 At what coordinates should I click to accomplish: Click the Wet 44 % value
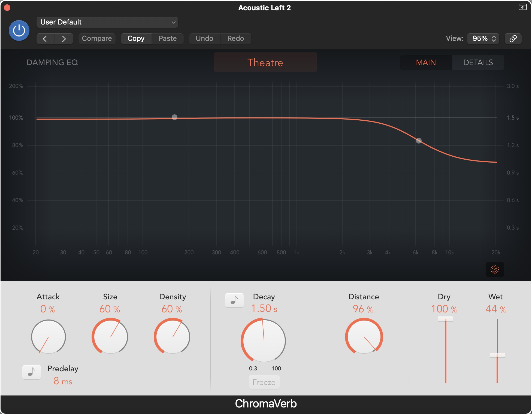[496, 309]
